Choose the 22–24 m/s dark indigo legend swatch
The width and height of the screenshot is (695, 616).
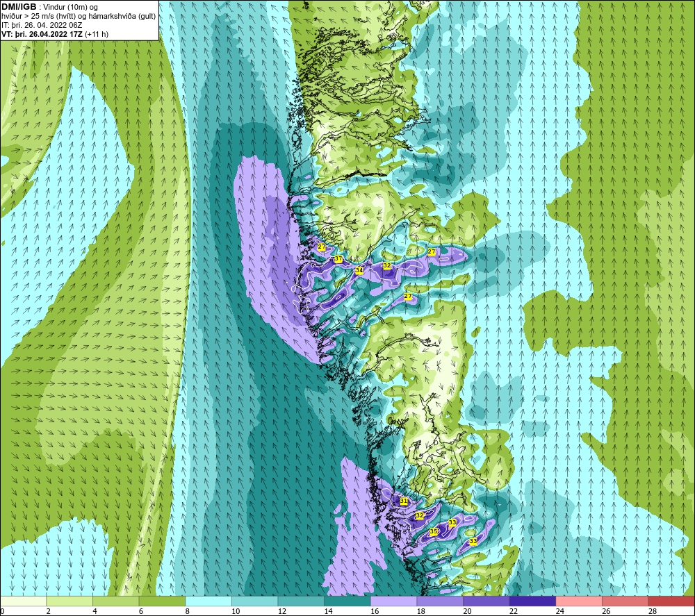(533, 601)
